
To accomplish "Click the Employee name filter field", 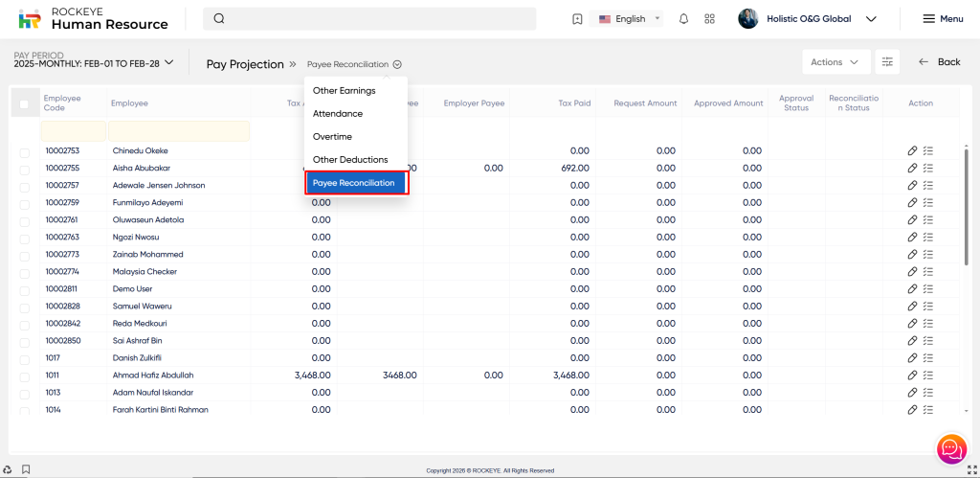I will [179, 130].
